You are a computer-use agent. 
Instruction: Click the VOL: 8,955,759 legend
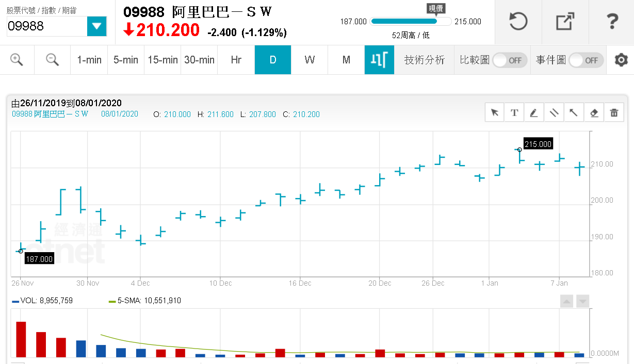point(42,301)
